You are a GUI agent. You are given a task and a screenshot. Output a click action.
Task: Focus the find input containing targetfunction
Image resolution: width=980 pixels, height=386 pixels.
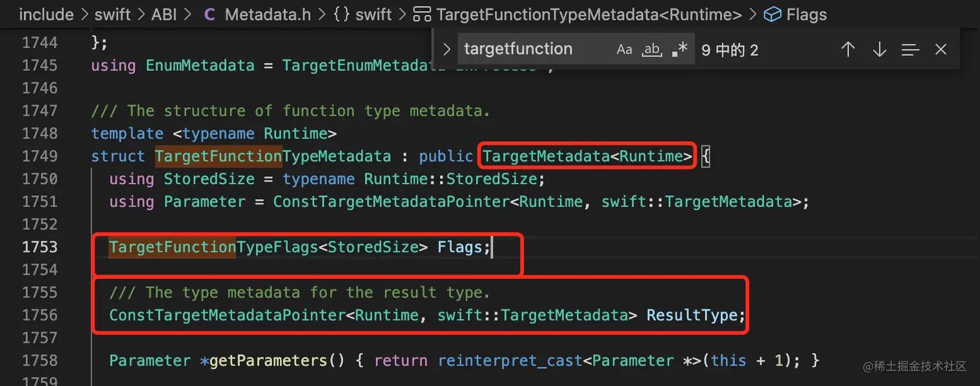[531, 49]
